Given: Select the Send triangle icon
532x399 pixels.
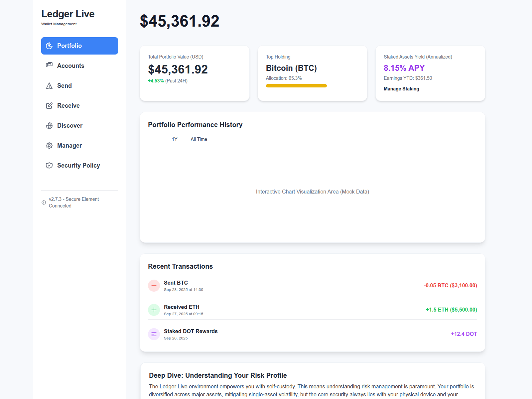Looking at the screenshot, I should [x=49, y=86].
